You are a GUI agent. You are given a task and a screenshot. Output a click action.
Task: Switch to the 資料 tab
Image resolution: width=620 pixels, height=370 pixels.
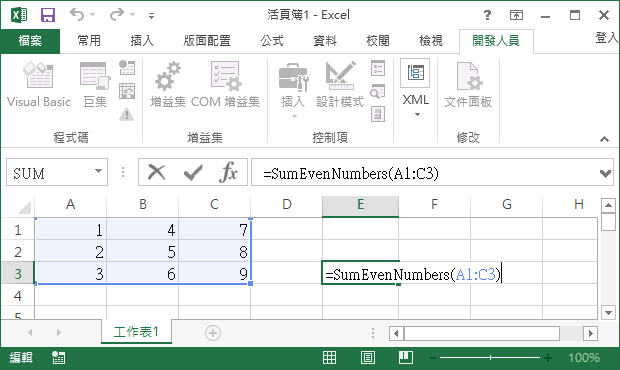point(325,41)
